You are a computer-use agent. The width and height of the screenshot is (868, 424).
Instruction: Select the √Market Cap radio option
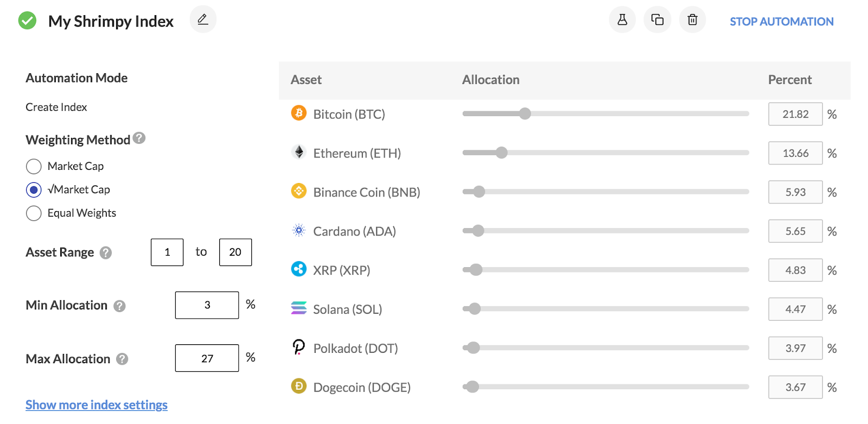(x=34, y=190)
